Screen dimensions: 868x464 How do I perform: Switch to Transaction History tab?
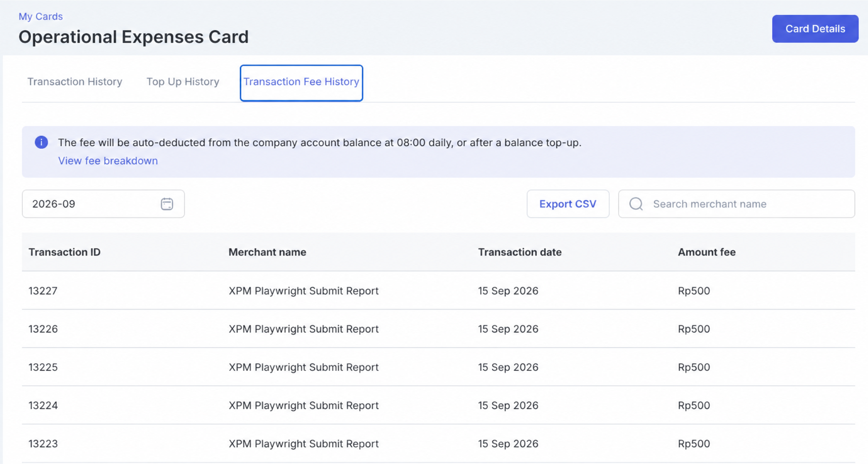[75, 81]
